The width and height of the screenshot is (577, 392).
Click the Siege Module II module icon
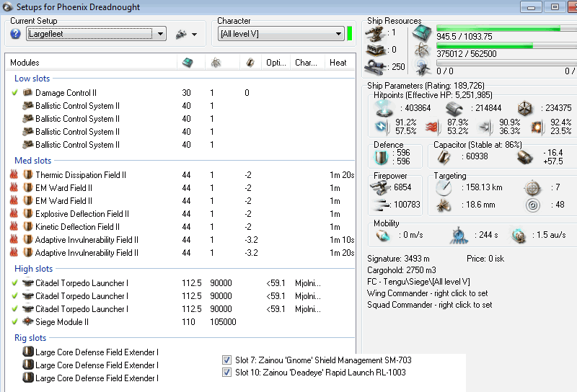(x=29, y=322)
